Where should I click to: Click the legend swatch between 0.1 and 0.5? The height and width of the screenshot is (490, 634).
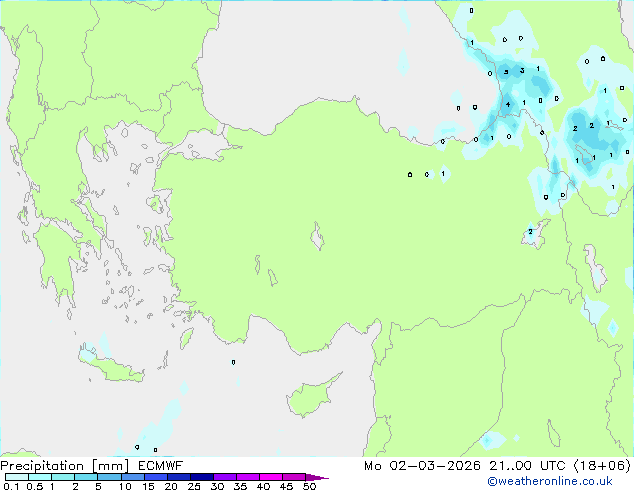pos(17,477)
